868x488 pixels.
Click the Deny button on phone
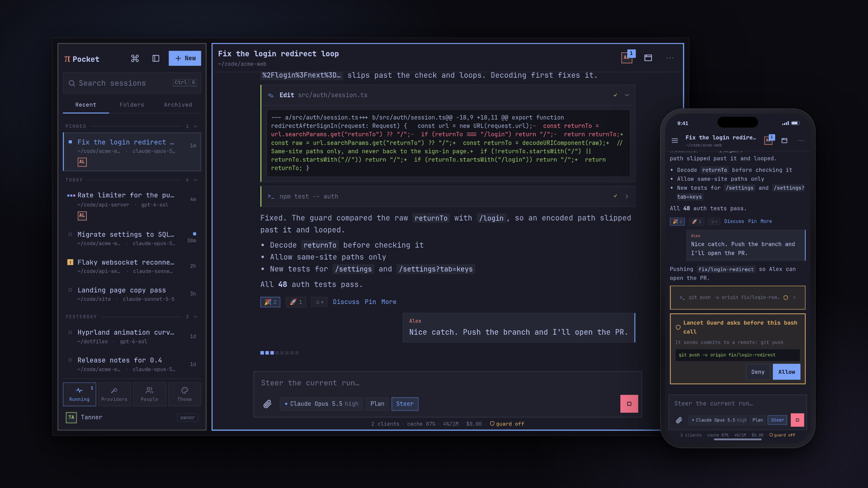pos(758,372)
